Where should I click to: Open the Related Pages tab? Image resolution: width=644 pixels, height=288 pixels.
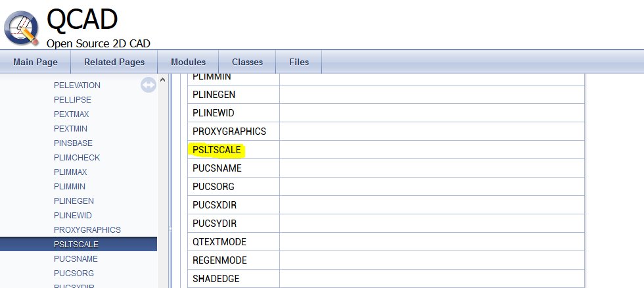point(114,62)
